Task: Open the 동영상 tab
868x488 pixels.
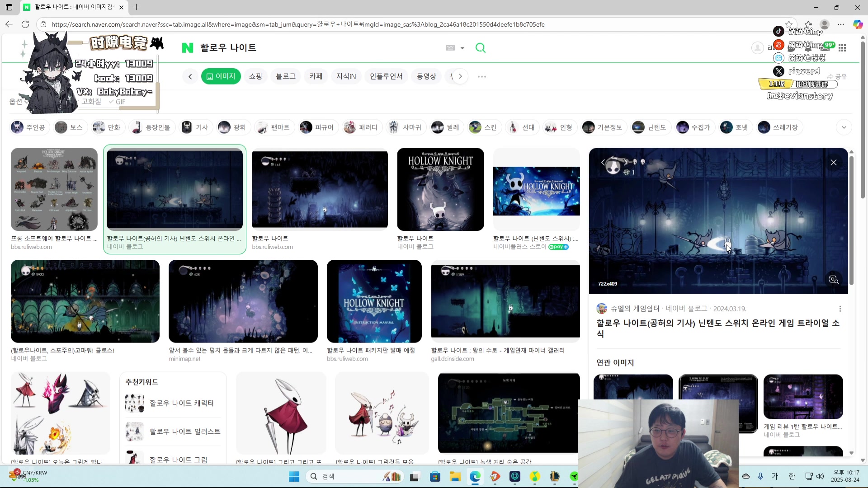Action: pos(426,76)
